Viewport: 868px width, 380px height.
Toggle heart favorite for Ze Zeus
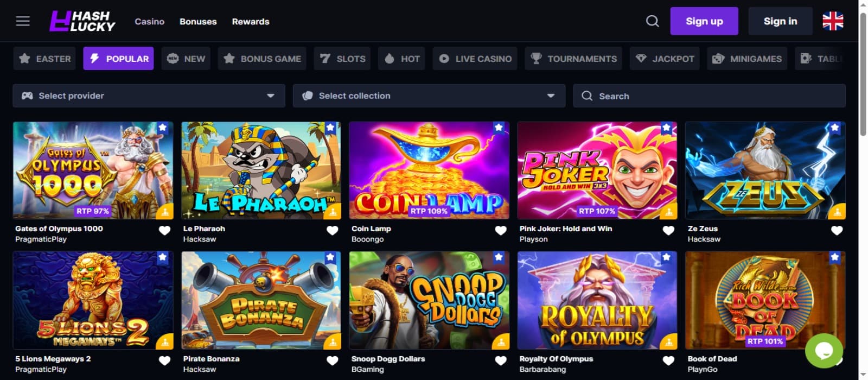click(837, 231)
